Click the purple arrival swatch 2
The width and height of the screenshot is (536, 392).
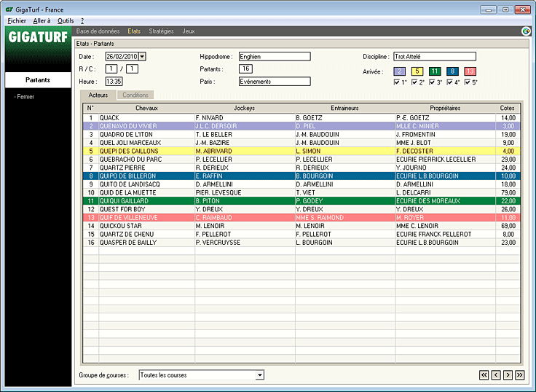(399, 71)
